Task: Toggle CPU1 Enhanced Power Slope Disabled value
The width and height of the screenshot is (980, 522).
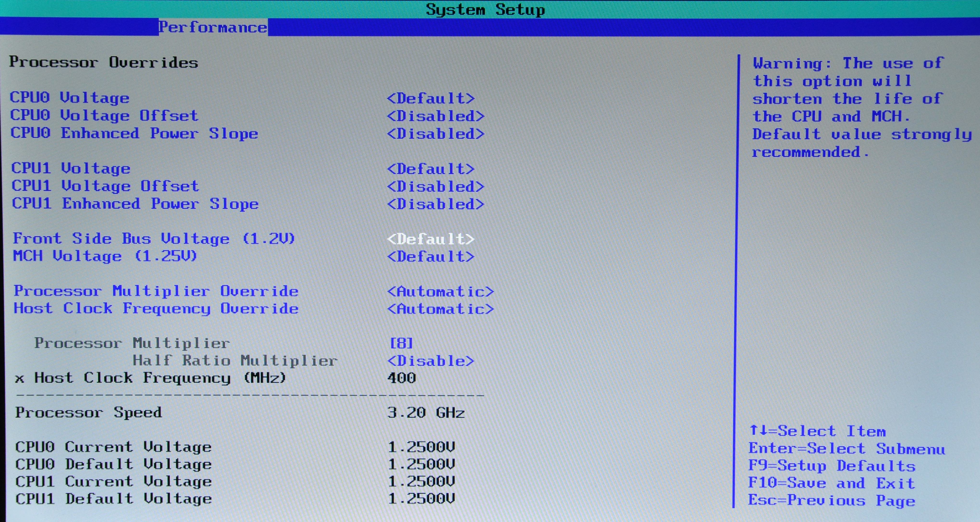Action: 436,204
